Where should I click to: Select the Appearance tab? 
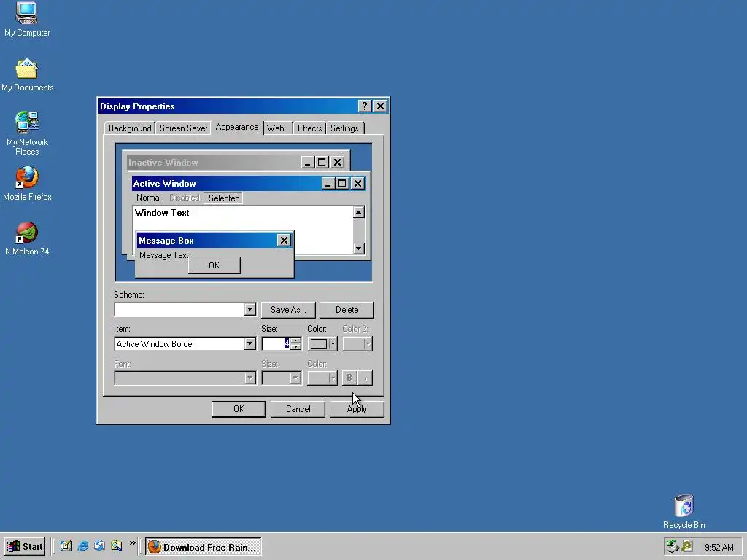pos(237,127)
